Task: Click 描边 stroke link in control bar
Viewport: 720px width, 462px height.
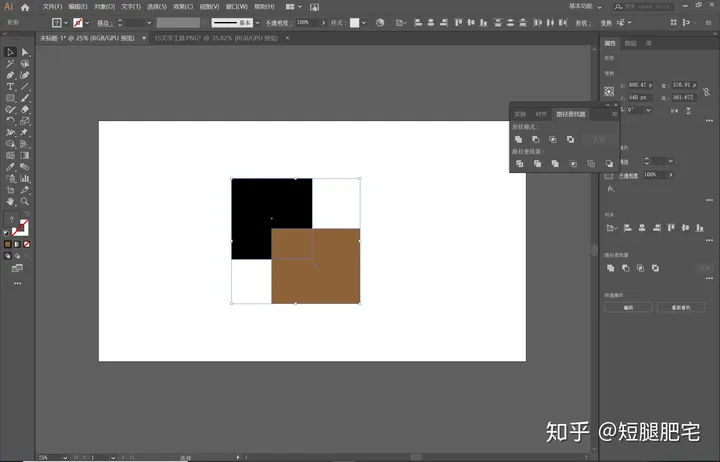Action: 105,23
